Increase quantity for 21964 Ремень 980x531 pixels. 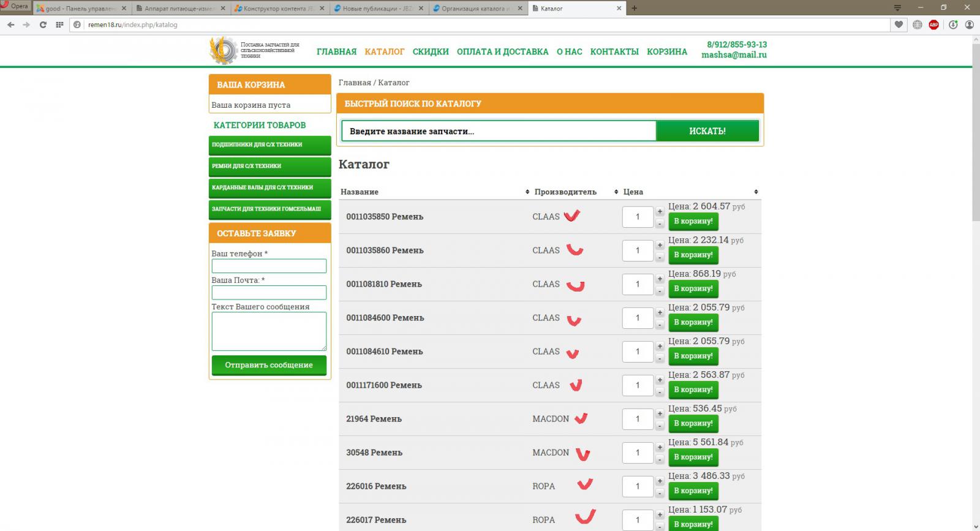click(660, 413)
